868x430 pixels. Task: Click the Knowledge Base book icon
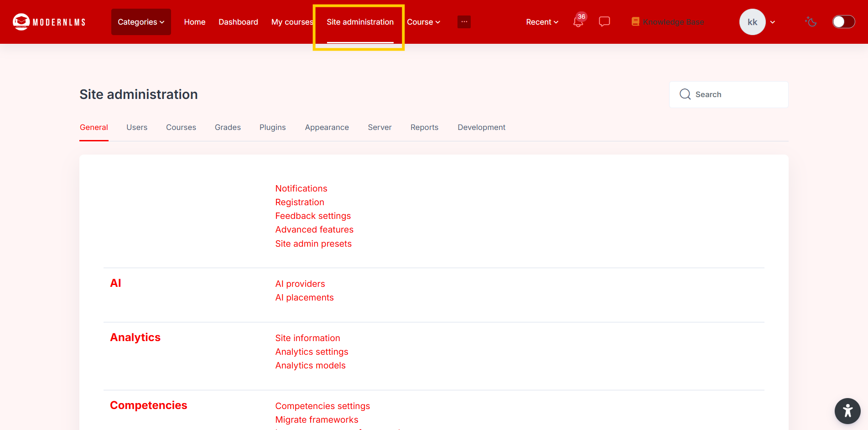tap(635, 21)
